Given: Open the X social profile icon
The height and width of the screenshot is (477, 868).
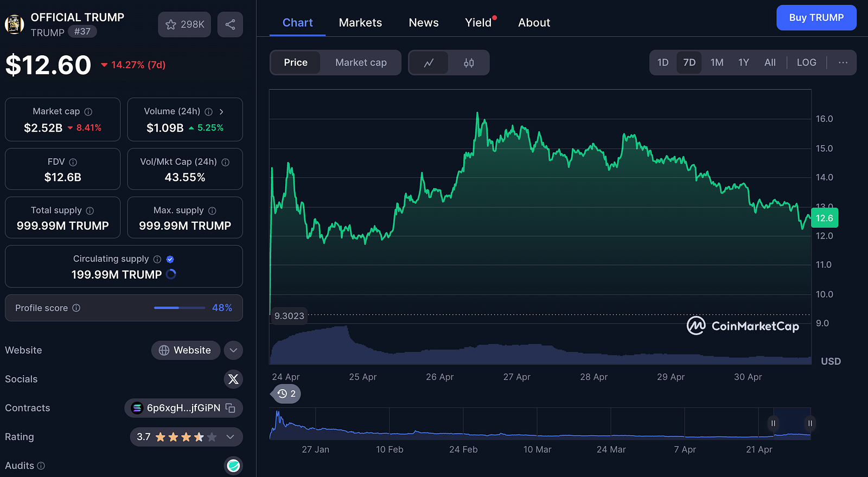Looking at the screenshot, I should click(233, 379).
